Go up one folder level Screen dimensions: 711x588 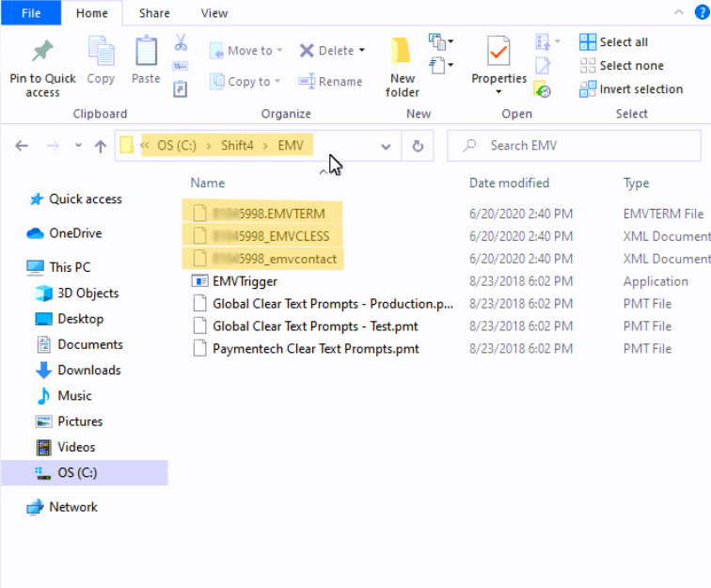click(x=100, y=146)
